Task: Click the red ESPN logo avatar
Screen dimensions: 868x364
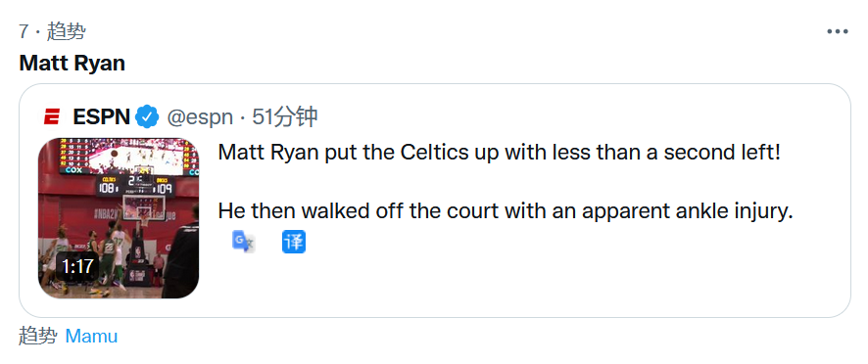Action: (x=52, y=117)
